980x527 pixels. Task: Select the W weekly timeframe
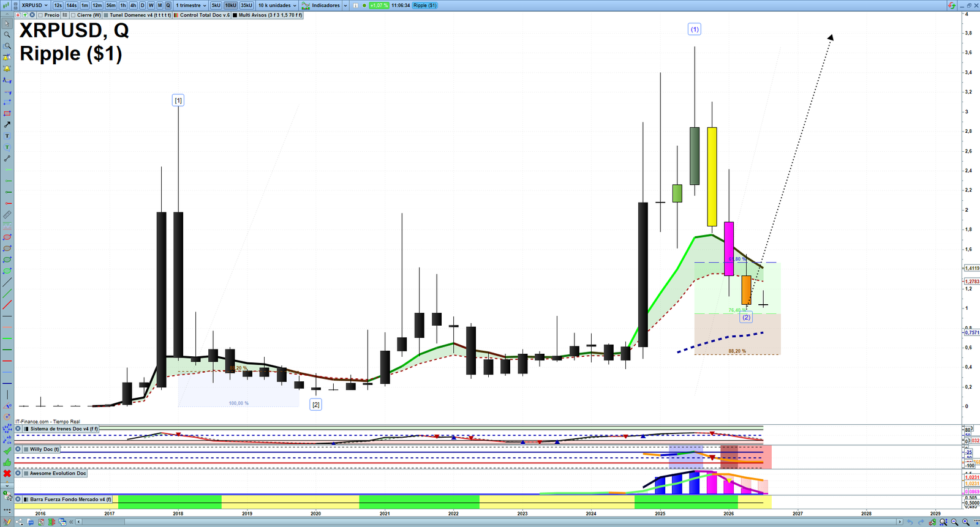tap(151, 6)
